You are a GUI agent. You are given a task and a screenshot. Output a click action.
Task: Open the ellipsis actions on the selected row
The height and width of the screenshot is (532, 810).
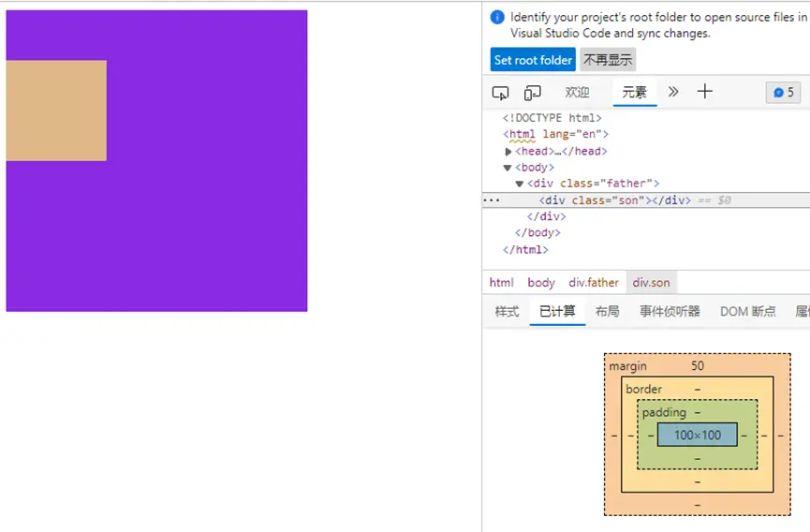pyautogui.click(x=492, y=200)
